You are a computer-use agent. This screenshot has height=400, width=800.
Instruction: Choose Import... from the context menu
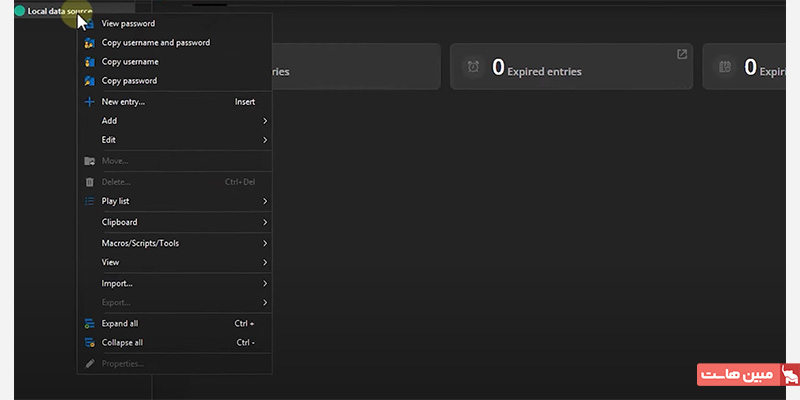(117, 283)
